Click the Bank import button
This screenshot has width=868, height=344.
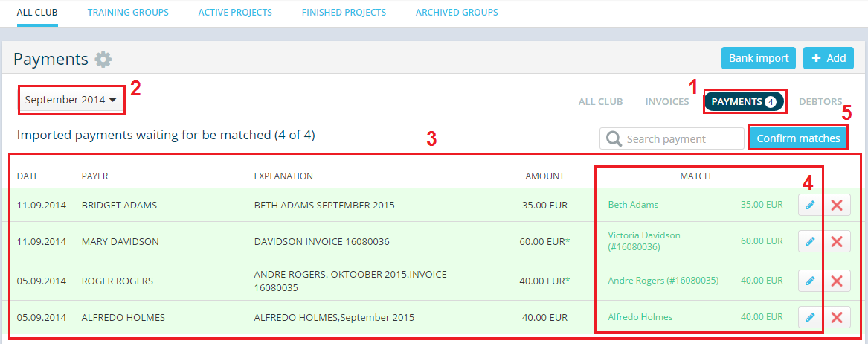759,58
